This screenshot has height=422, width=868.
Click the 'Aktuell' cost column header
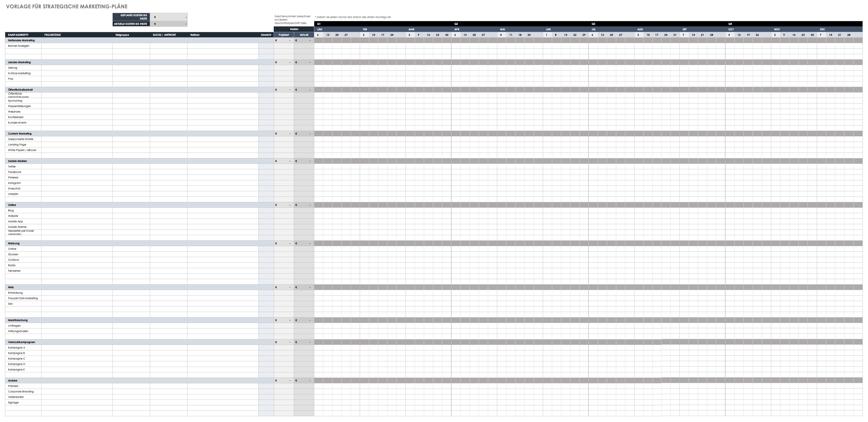click(x=304, y=35)
